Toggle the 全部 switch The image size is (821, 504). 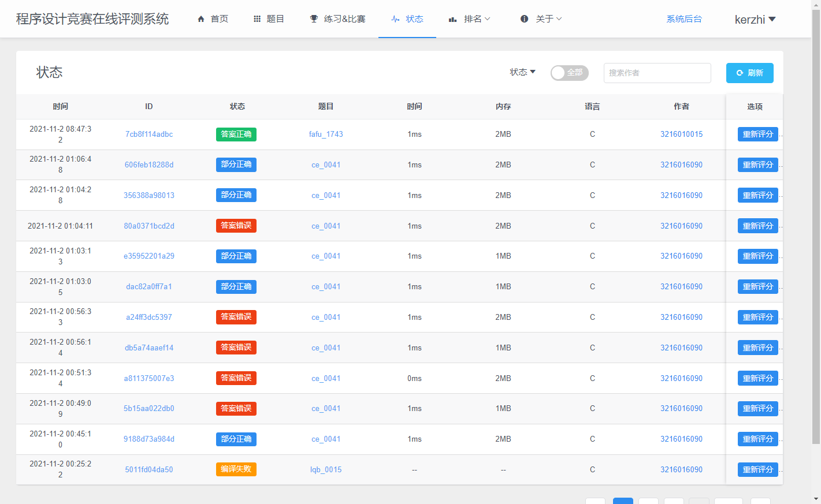pyautogui.click(x=569, y=73)
